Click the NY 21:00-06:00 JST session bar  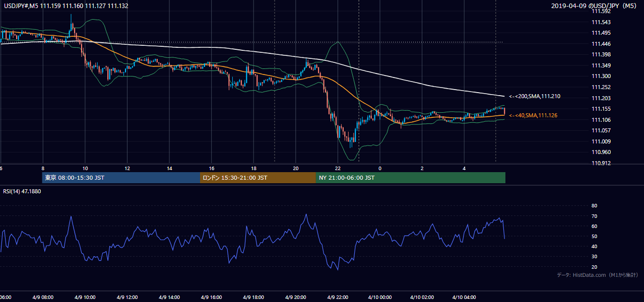[x=411, y=178]
